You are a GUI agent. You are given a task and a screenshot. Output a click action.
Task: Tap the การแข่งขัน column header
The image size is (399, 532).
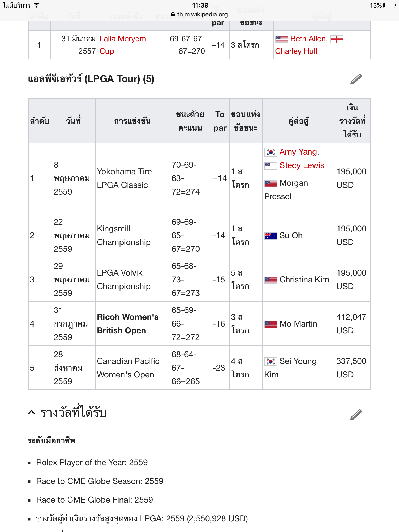132,121
